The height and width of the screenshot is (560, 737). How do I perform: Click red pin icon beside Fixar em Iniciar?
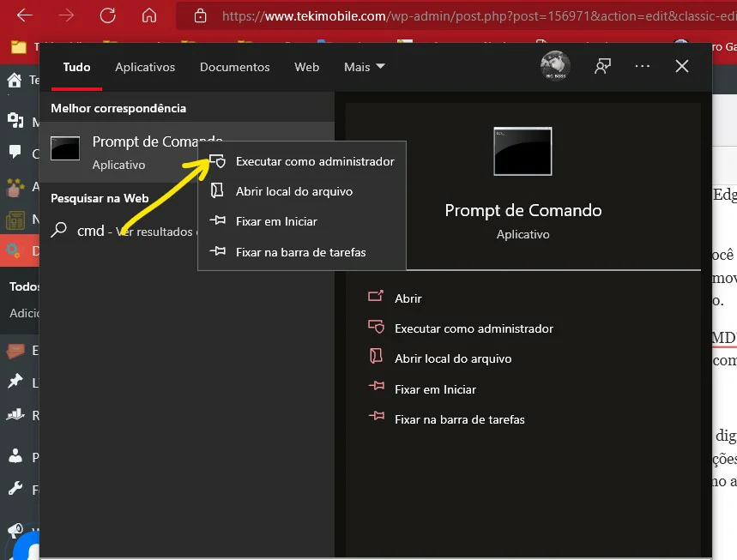click(377, 386)
